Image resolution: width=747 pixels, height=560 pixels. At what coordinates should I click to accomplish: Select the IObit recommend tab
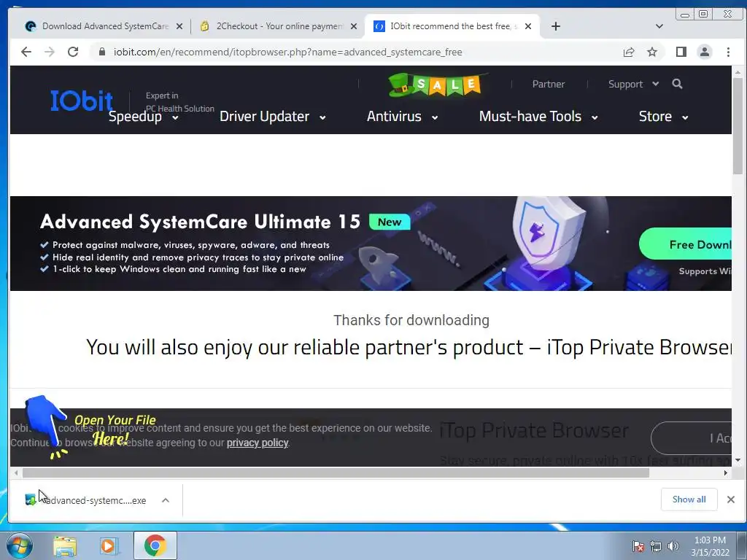452,26
